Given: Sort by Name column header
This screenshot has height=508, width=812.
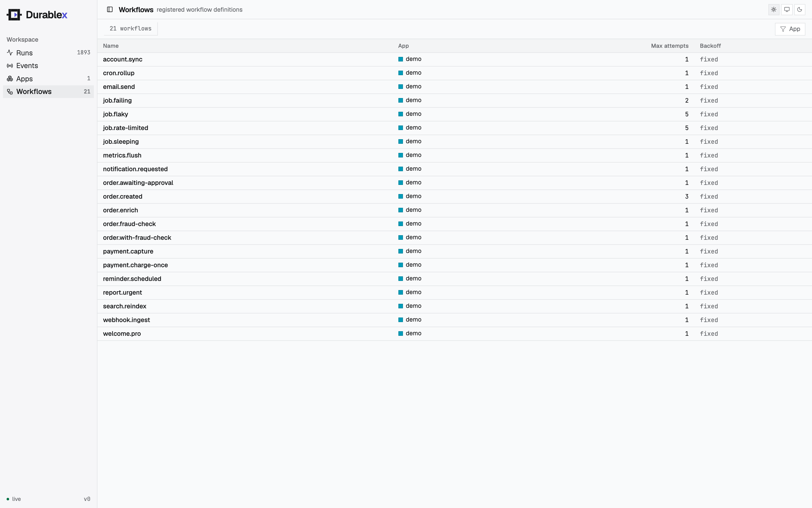Looking at the screenshot, I should (x=111, y=46).
